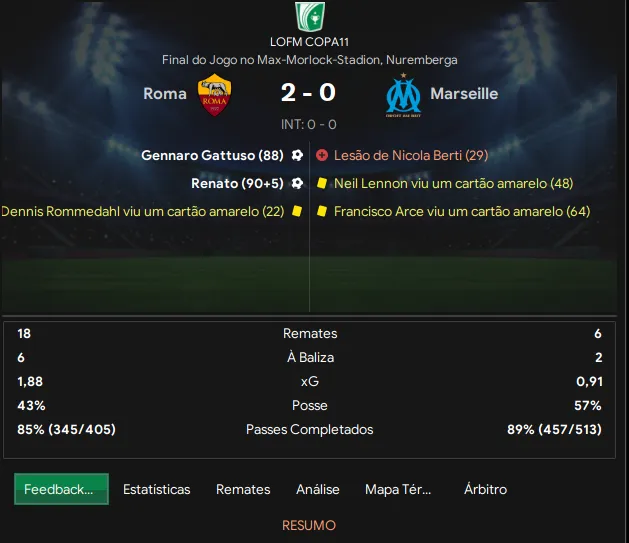
Task: Click Francisco Arce's yellow card icon
Action: coord(322,212)
